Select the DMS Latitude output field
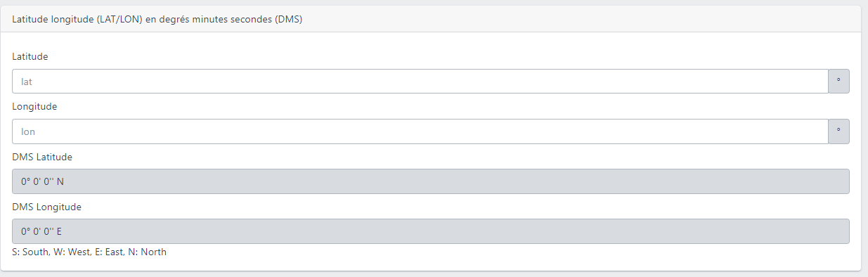 pyautogui.click(x=431, y=181)
